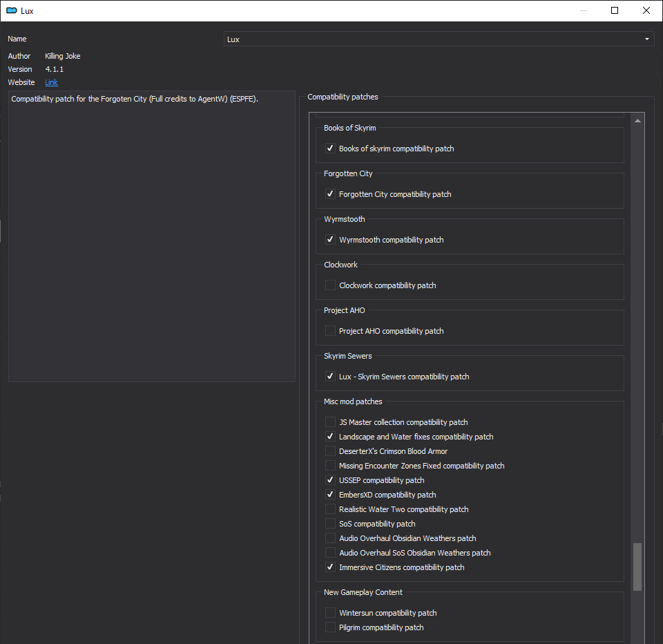Click the New Gameplay Content group label
The height and width of the screenshot is (644, 663).
click(x=363, y=592)
